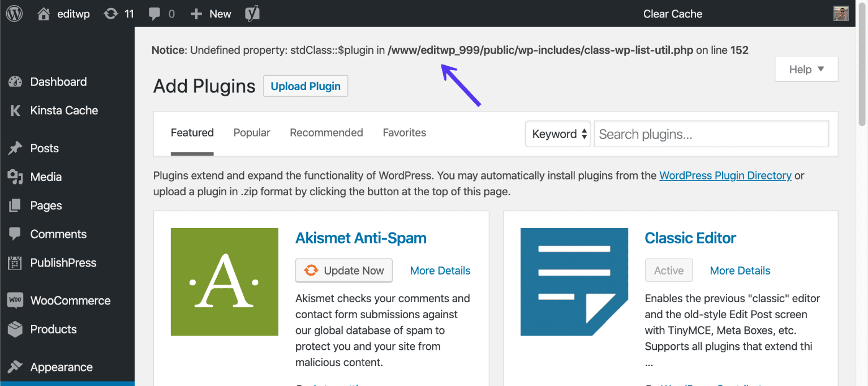
Task: Select the Products sidebar icon
Action: 15,329
